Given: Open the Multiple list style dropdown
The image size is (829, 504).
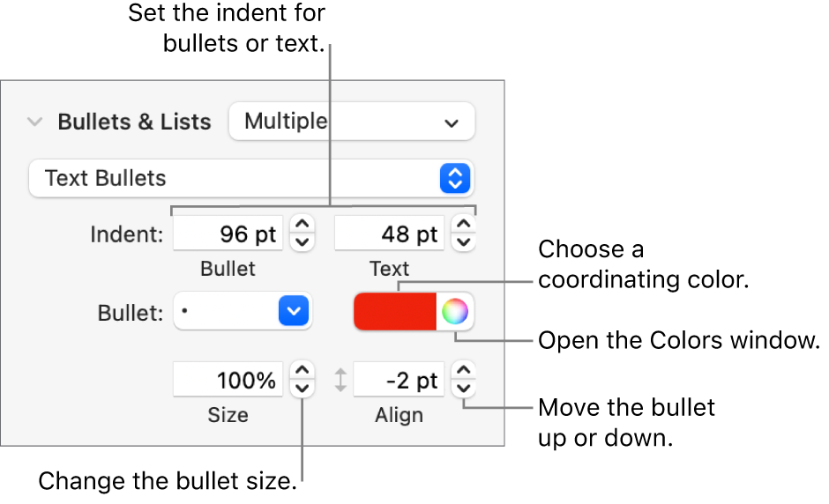Looking at the screenshot, I should click(x=351, y=122).
